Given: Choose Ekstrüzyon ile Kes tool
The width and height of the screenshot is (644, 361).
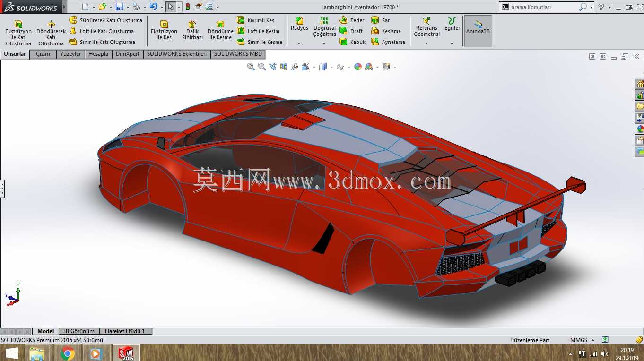Looking at the screenshot, I should 164,31.
